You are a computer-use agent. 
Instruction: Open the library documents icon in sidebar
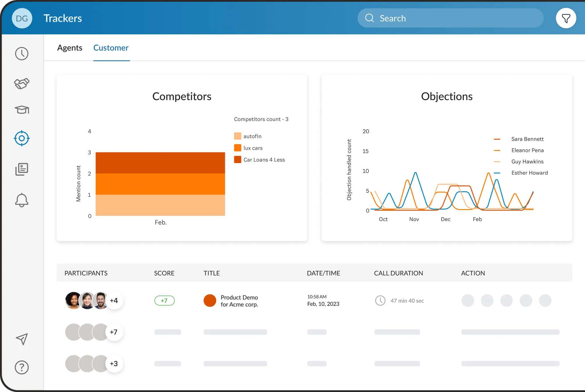point(22,169)
